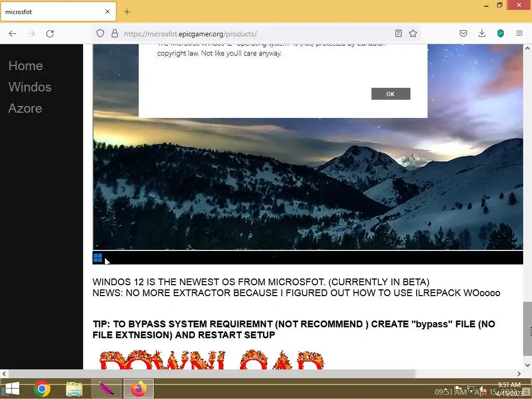Viewport: 532px width, 399px height.
Task: Click the network tray icon
Action: point(471,389)
